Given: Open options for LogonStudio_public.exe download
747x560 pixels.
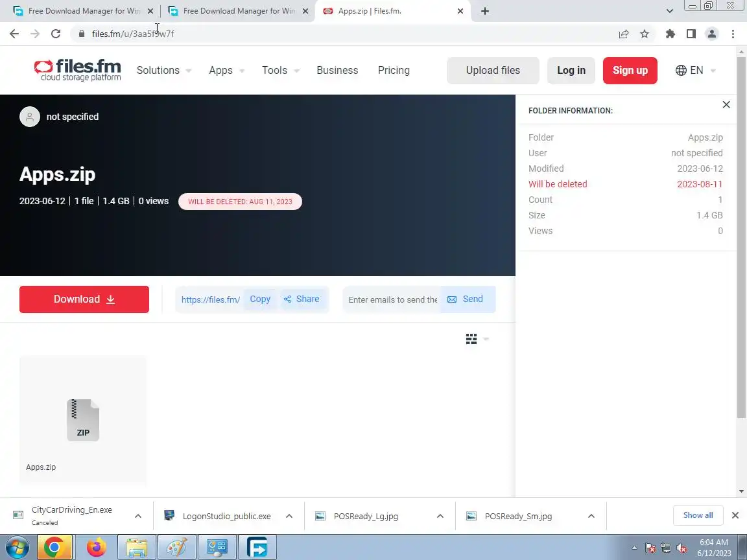Looking at the screenshot, I should [x=289, y=516].
